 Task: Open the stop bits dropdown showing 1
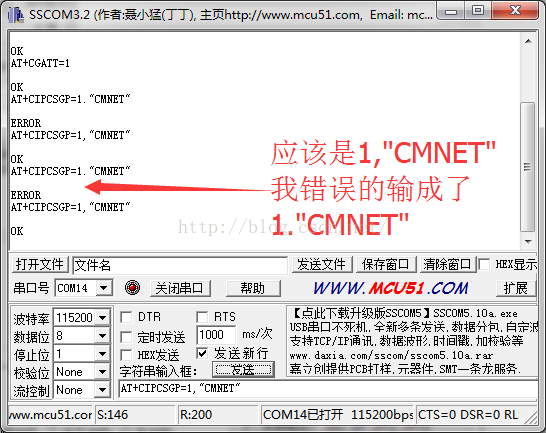[x=102, y=354]
